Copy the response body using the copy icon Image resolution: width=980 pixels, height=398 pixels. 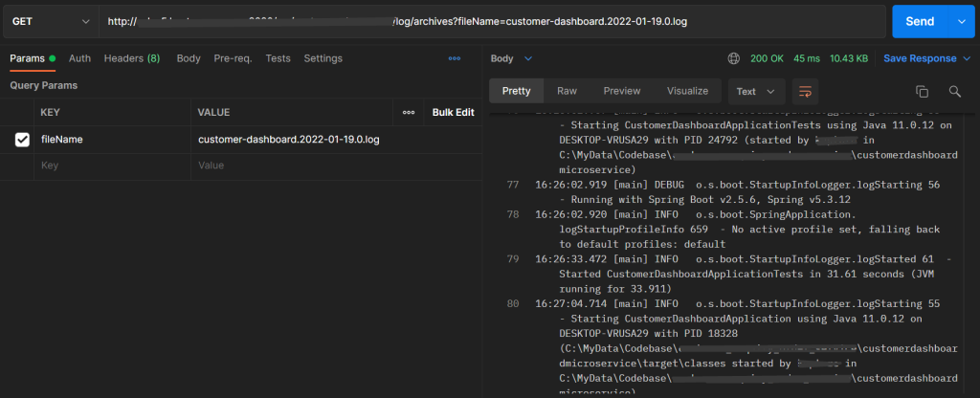click(x=922, y=92)
